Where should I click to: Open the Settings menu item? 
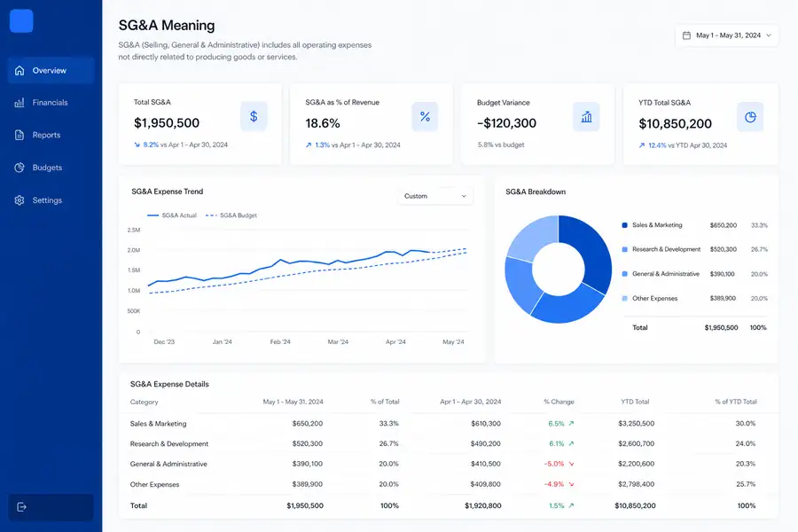click(51, 200)
